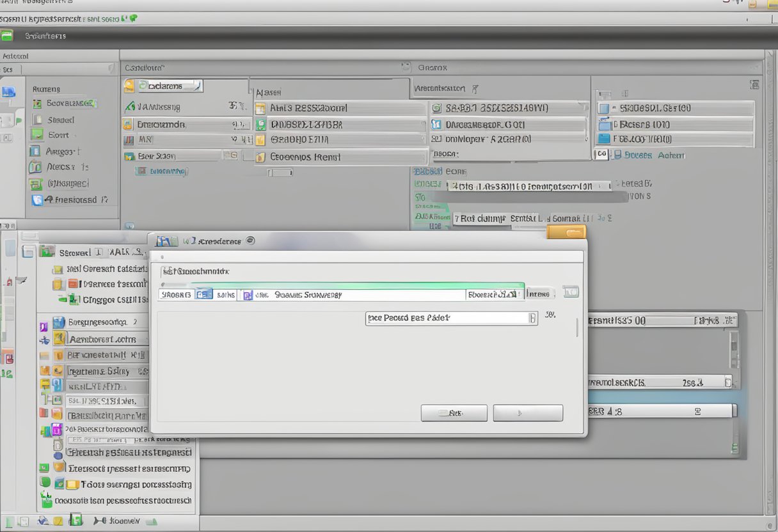Click the blue folder icon beside 'Bsrgngesocrtga'

pyautogui.click(x=59, y=322)
